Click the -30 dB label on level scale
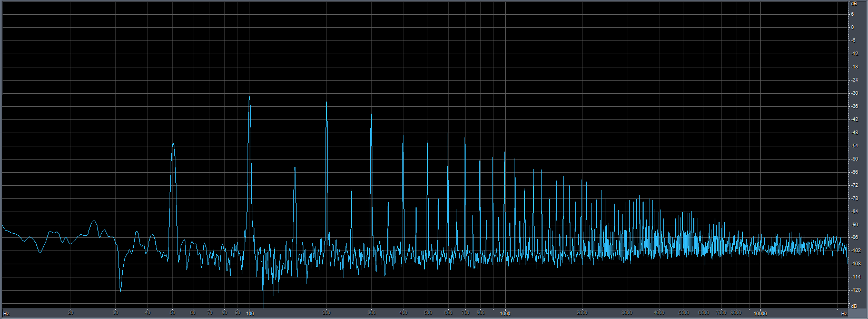Screen dimensions: 868x319 click(x=854, y=93)
